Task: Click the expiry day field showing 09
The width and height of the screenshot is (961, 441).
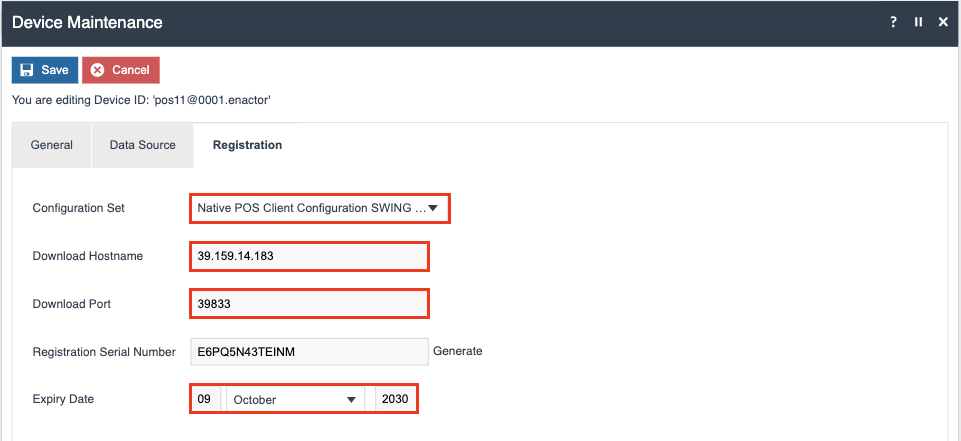Action: tap(205, 399)
